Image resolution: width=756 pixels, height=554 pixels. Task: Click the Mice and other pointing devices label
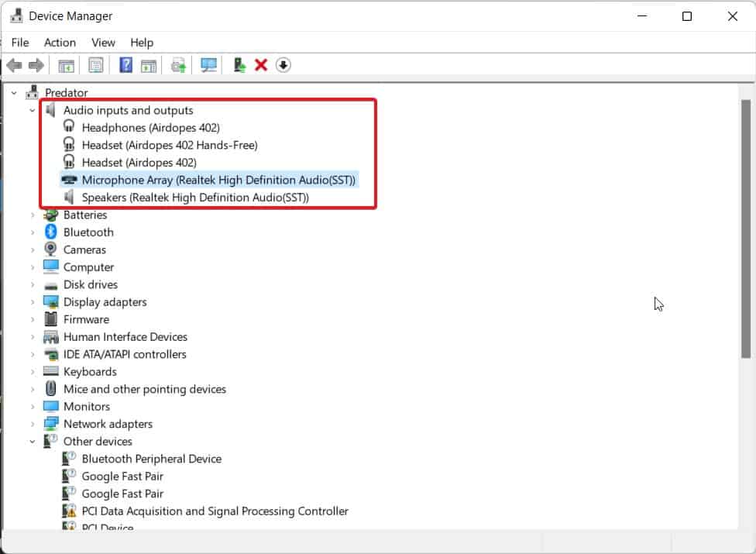[x=145, y=389]
